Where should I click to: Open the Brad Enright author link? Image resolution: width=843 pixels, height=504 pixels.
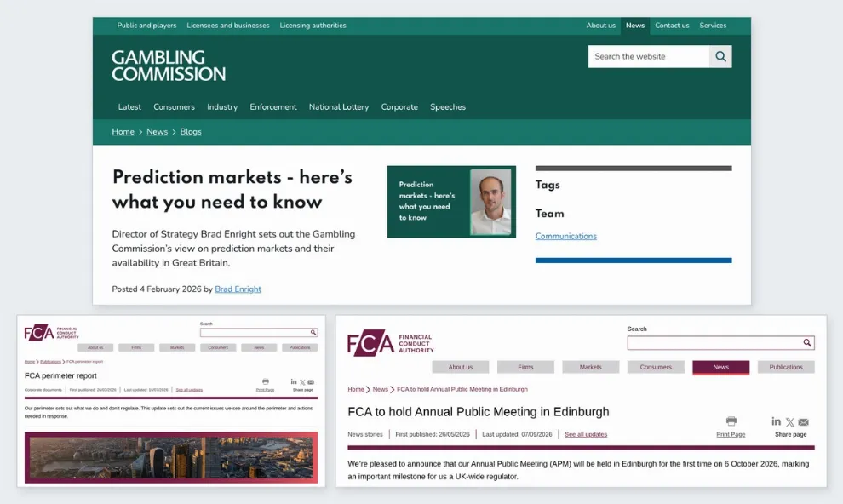[x=238, y=289]
